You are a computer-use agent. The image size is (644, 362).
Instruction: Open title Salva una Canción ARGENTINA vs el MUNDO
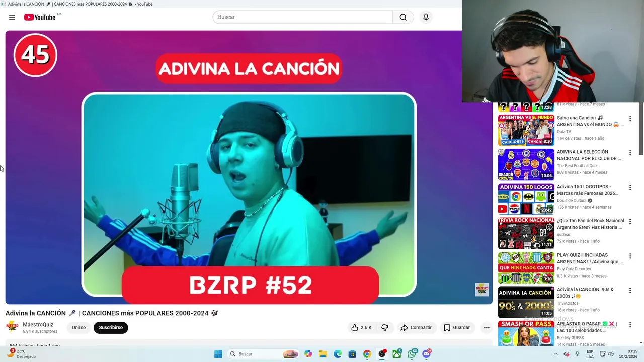[590, 121]
